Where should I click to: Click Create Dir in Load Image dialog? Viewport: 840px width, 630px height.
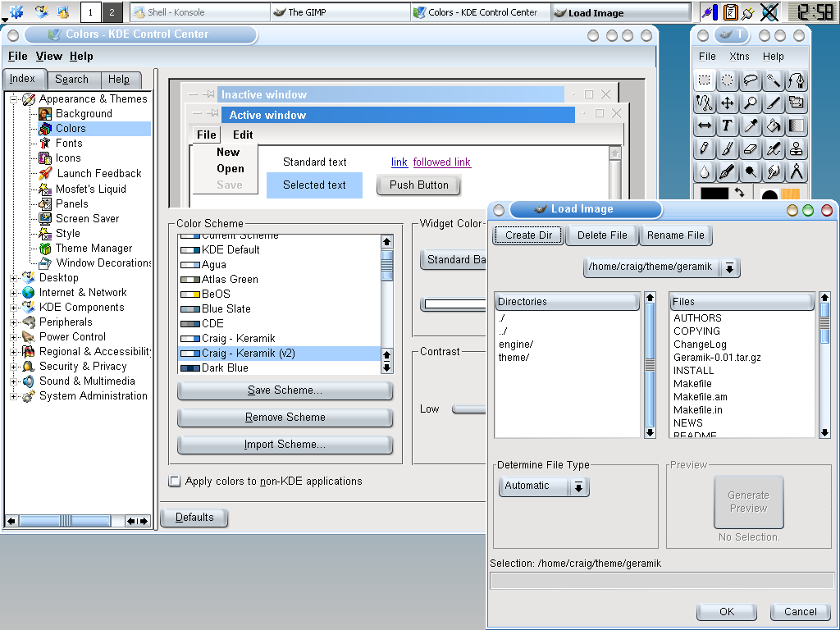point(528,235)
